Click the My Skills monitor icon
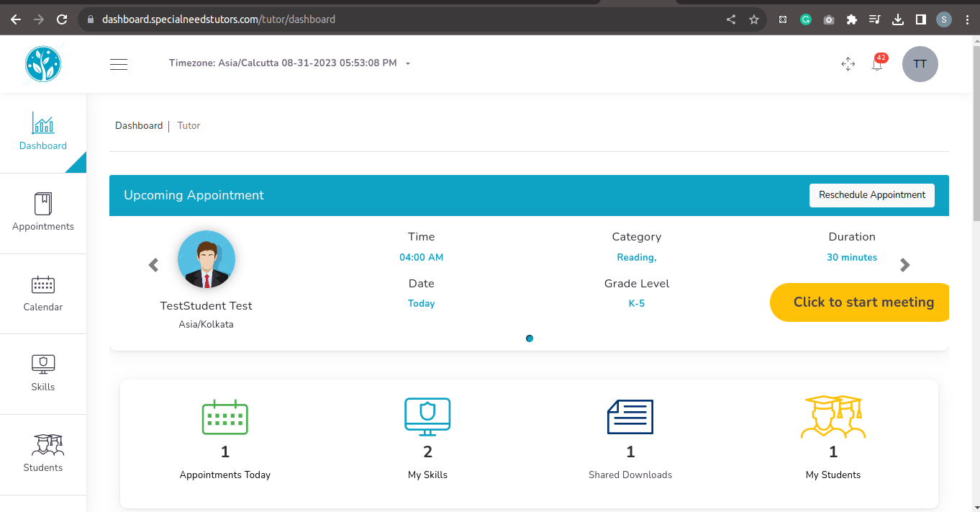This screenshot has height=512, width=980. [x=427, y=417]
